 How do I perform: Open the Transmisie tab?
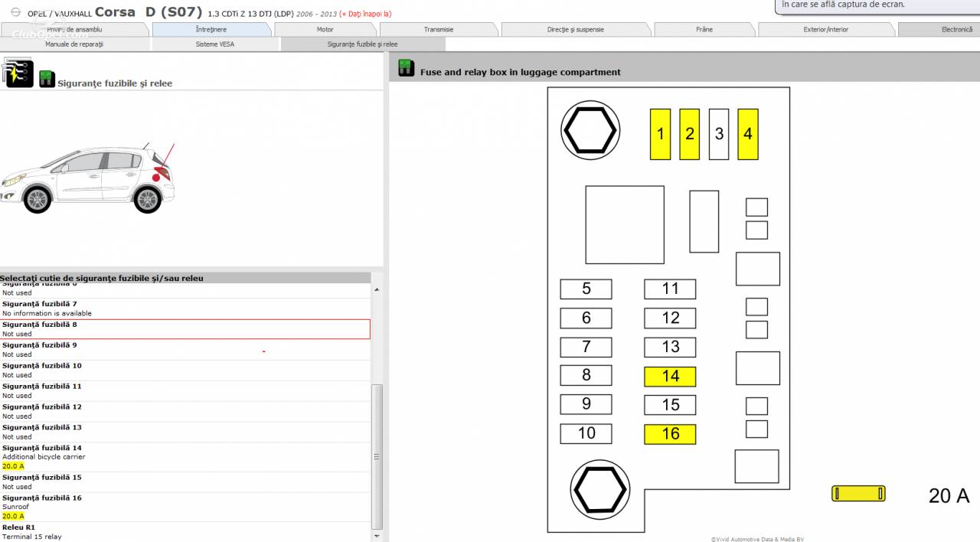(x=439, y=30)
